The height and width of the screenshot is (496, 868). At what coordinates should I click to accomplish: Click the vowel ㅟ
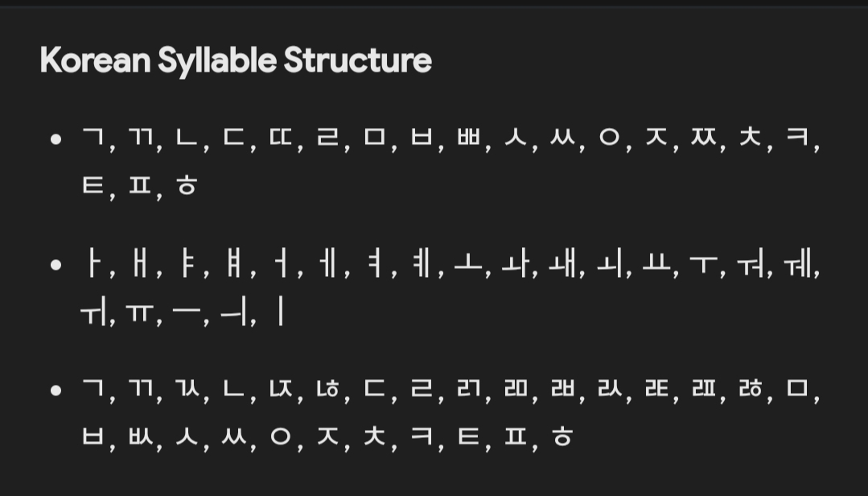(x=93, y=312)
